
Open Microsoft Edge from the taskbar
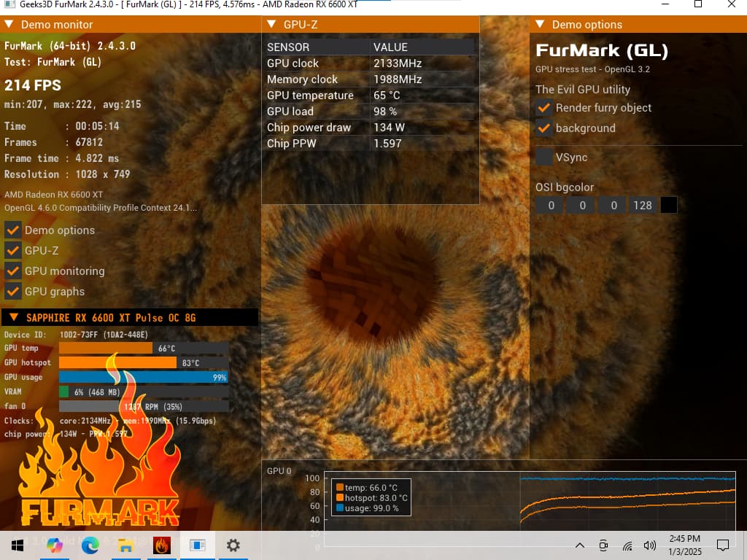pos(90,545)
